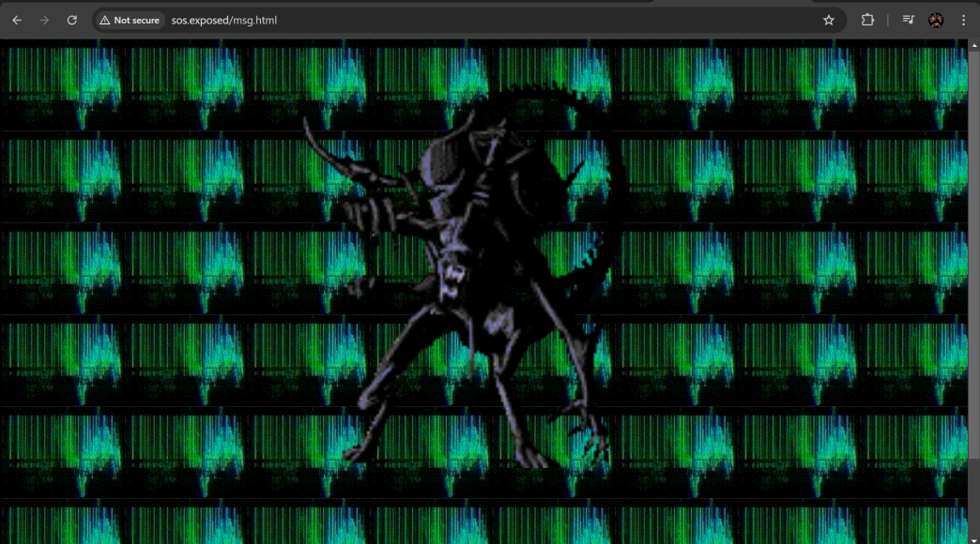Viewport: 980px width, 544px height.
Task: Open the Not secure site info
Action: click(130, 20)
